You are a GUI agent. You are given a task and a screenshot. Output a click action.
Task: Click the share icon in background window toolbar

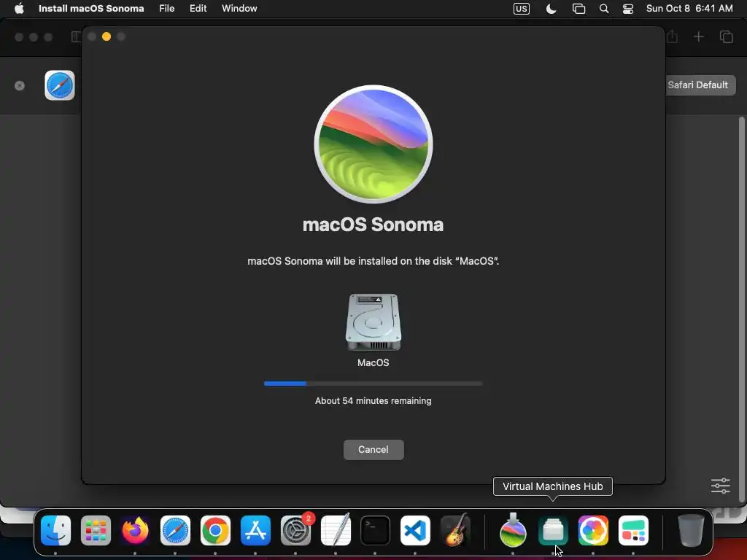pos(672,36)
